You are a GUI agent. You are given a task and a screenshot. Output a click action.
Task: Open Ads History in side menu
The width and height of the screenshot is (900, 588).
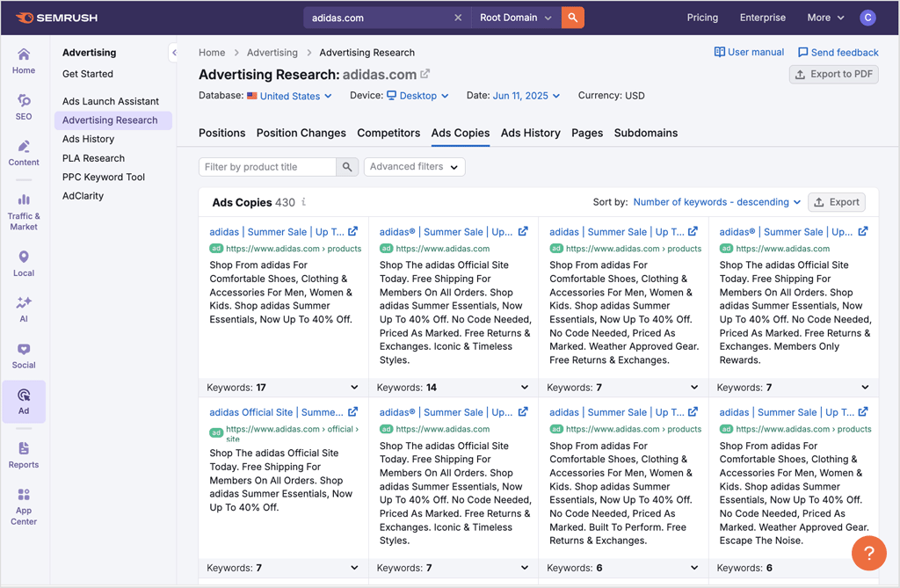coord(89,139)
